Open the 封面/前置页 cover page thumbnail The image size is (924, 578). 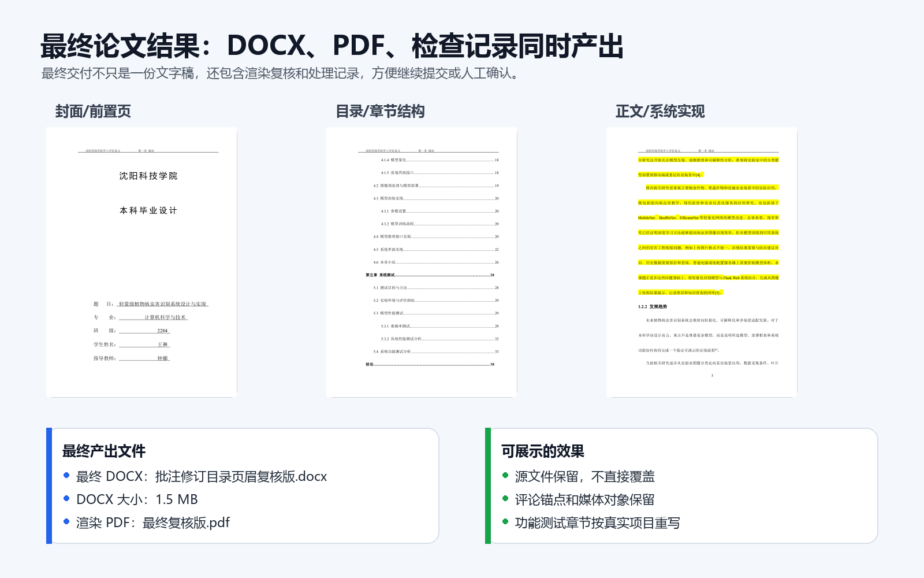click(141, 262)
